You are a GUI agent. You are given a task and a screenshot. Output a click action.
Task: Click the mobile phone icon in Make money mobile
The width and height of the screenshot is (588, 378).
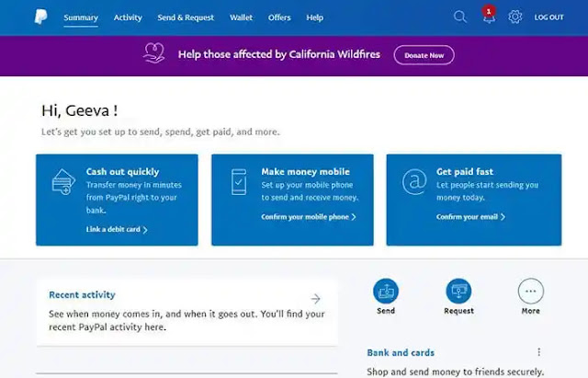[239, 182]
